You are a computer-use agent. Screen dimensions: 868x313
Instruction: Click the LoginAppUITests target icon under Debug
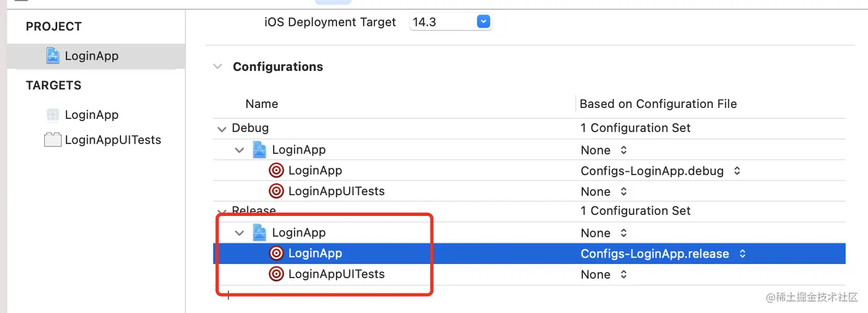tap(277, 191)
